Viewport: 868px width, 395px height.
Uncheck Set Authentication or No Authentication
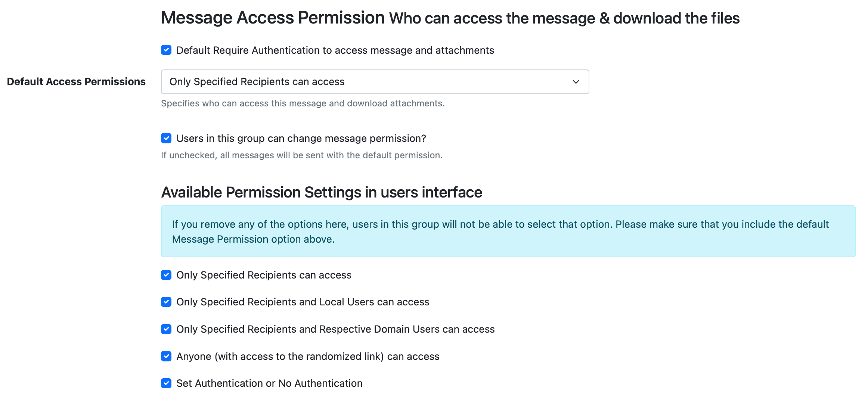[x=166, y=383]
